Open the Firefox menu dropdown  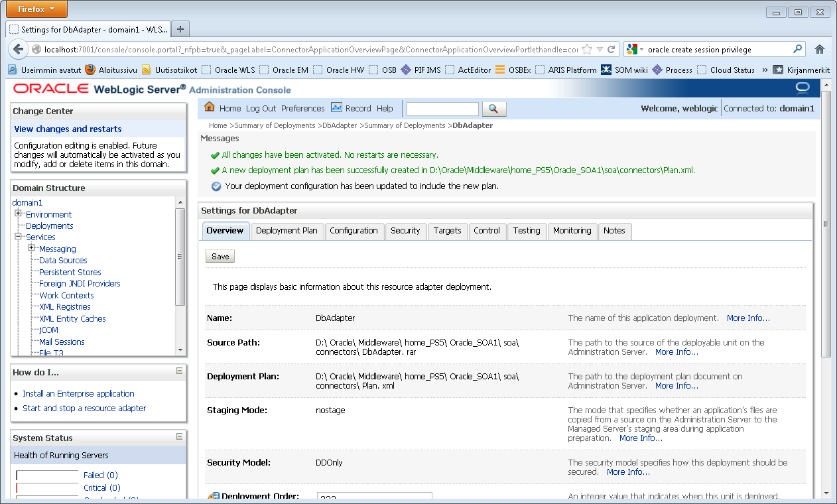(36, 9)
